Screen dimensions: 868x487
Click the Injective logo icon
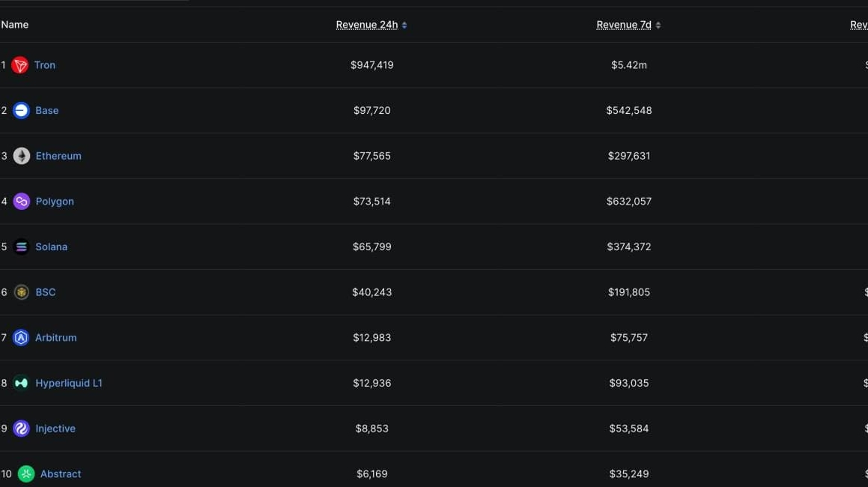pyautogui.click(x=22, y=429)
